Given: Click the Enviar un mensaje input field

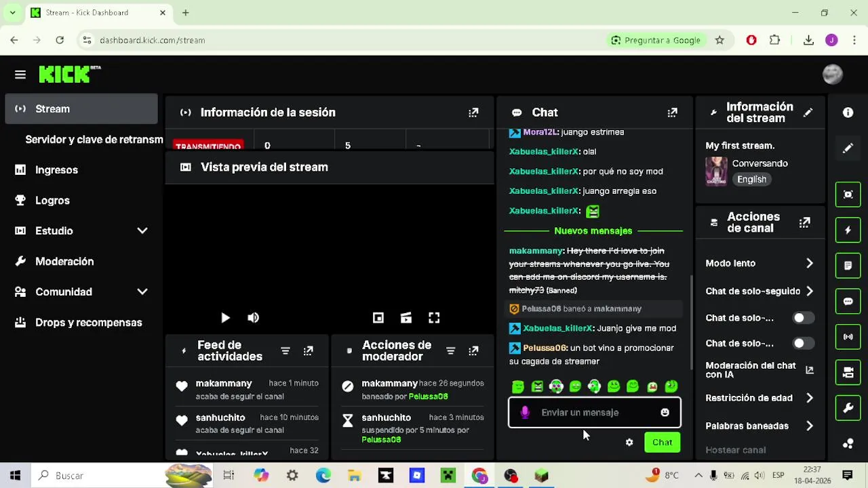Looking at the screenshot, I should point(594,412).
